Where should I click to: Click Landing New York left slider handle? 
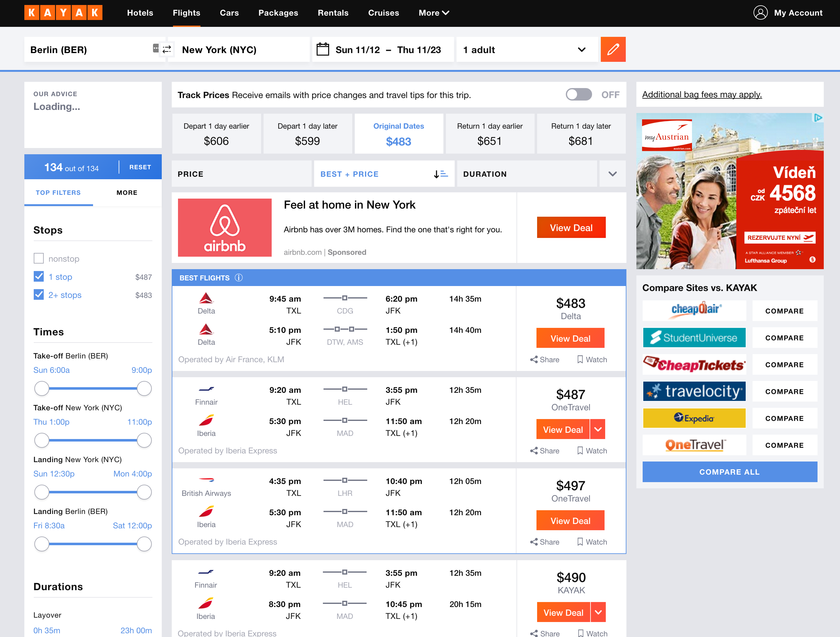coord(42,492)
